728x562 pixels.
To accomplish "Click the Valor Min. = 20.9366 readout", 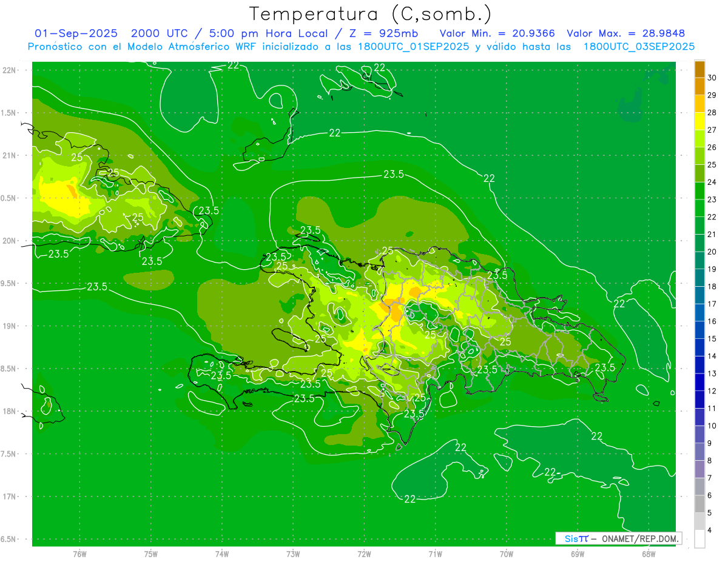I will click(497, 33).
